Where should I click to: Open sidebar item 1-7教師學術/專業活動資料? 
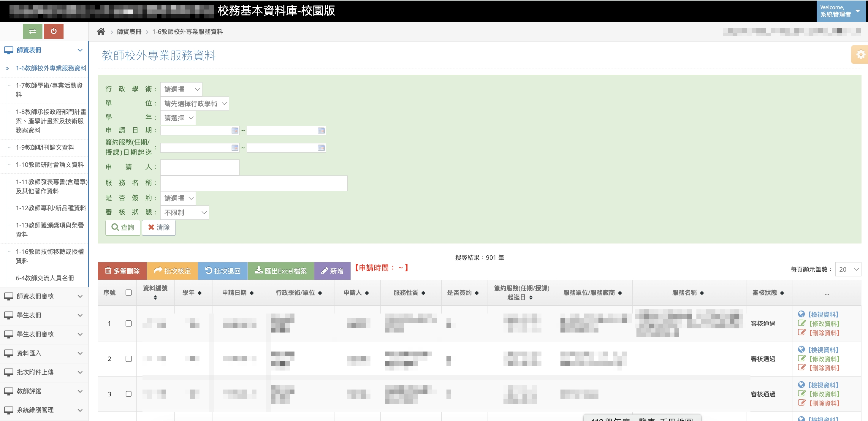point(49,90)
